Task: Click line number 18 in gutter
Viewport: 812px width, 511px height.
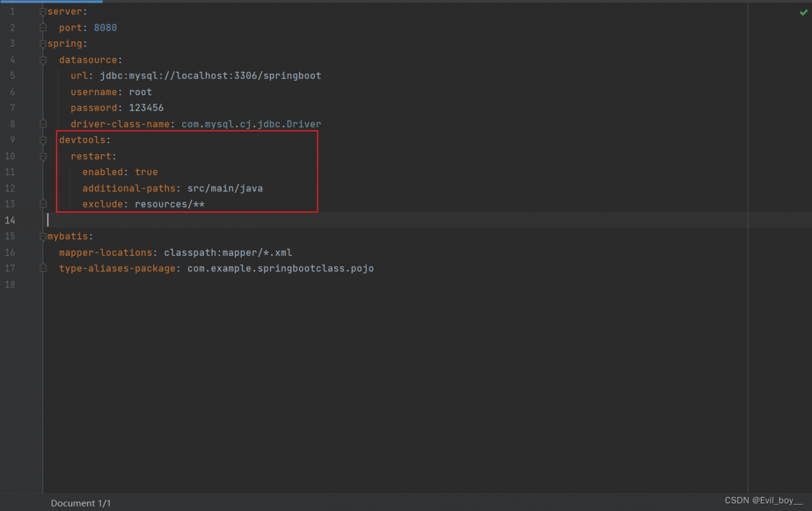Action: click(x=10, y=284)
